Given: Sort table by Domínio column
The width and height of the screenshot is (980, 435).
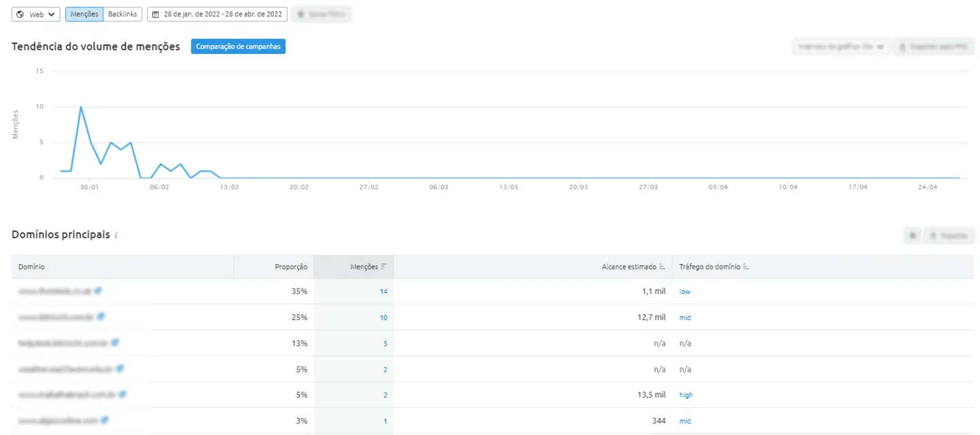Looking at the screenshot, I should click(x=31, y=267).
